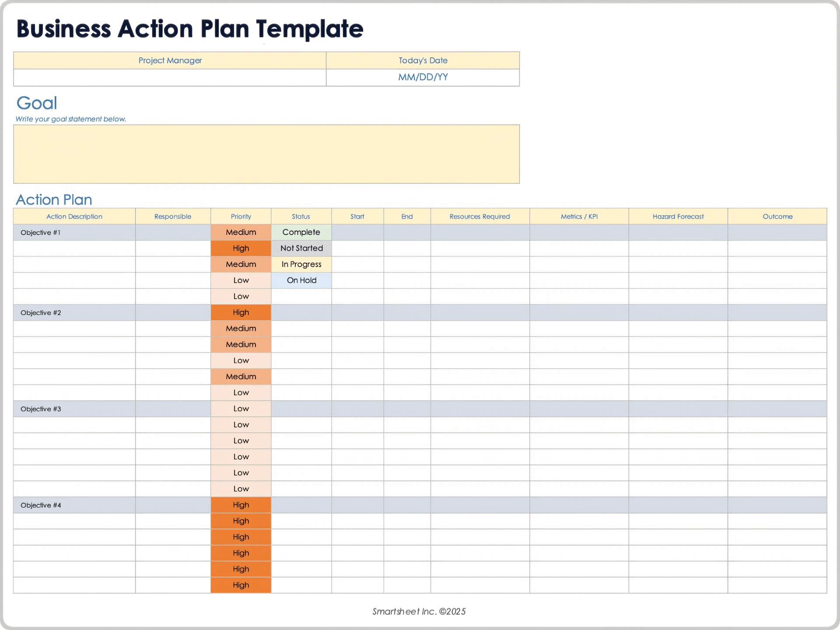840x630 pixels.
Task: Click the Metrics / KPI column header
Action: coord(579,217)
